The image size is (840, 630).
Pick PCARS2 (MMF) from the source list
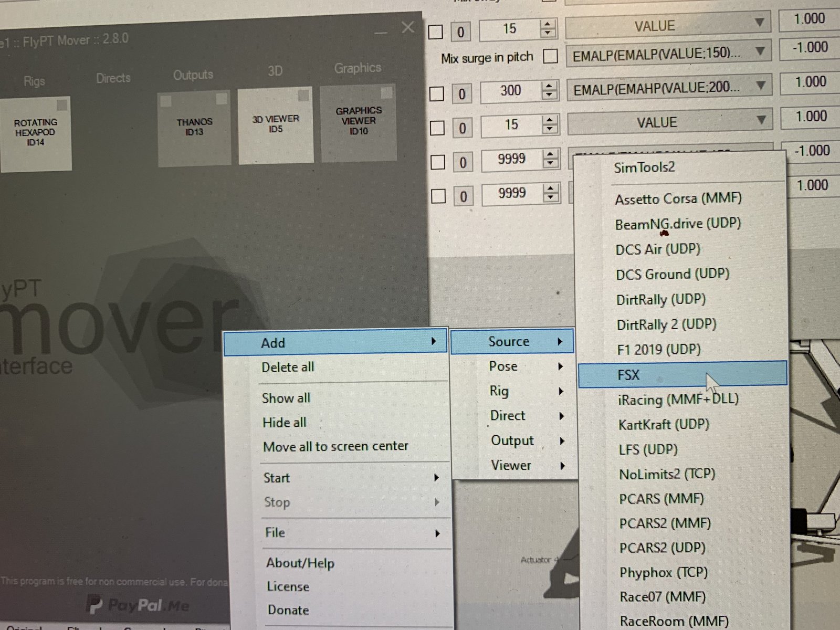(x=665, y=523)
